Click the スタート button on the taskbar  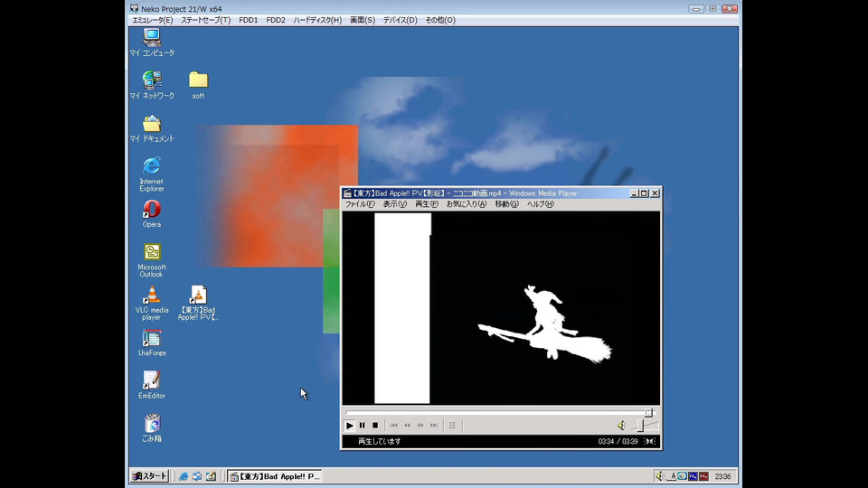[x=149, y=476]
